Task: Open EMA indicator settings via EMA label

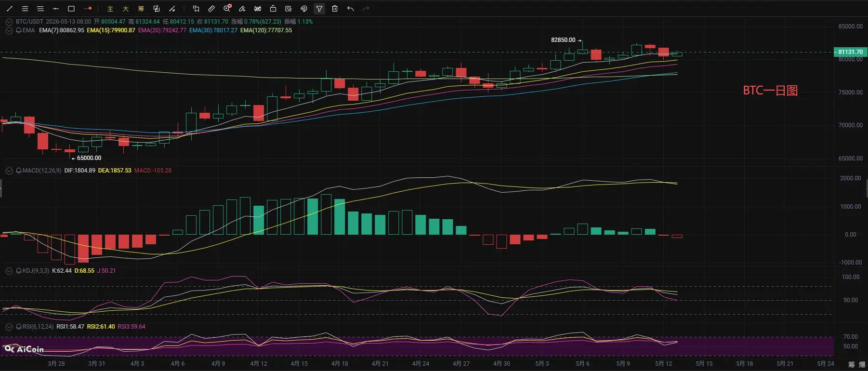Action: pos(28,30)
